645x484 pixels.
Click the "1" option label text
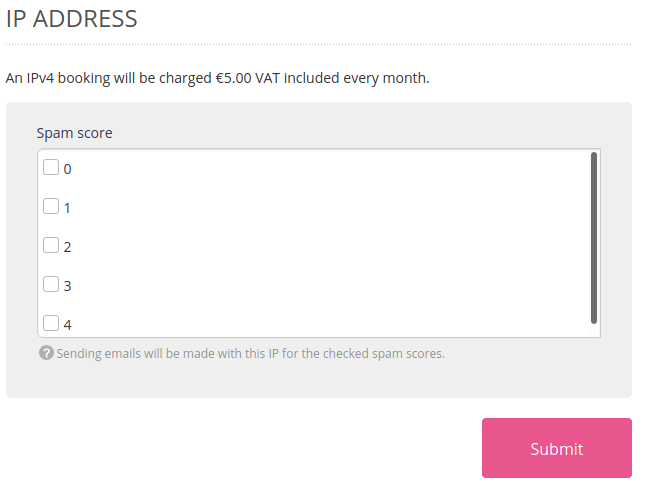click(68, 208)
